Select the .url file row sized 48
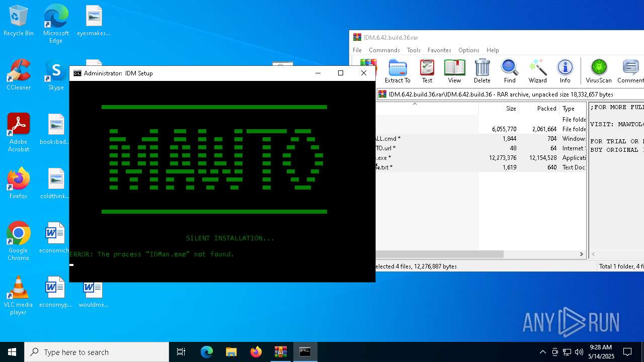 (x=481, y=148)
